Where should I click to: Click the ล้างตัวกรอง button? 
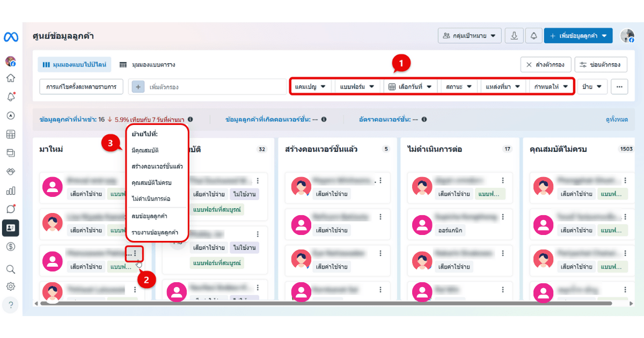545,64
